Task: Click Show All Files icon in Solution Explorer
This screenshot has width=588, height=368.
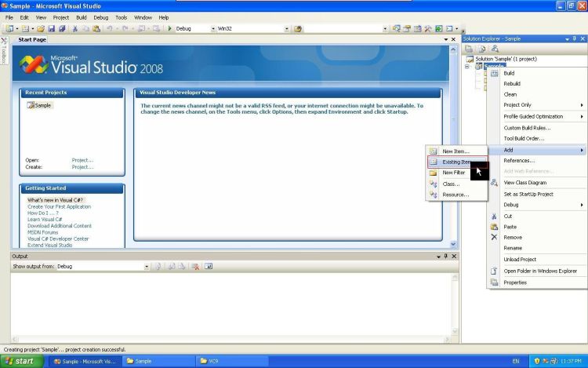Action: point(482,49)
